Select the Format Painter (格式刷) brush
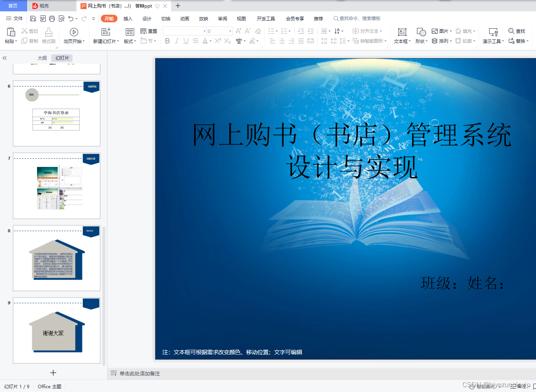Image resolution: width=536 pixels, height=392 pixels. [49, 32]
